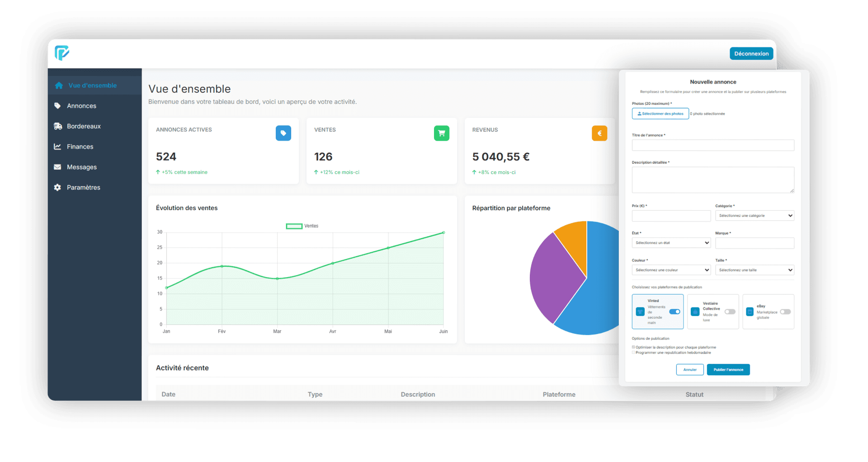Viewport: 868px width, 462px height.
Task: Click the green shopping cart Ventes icon
Action: pos(441,133)
